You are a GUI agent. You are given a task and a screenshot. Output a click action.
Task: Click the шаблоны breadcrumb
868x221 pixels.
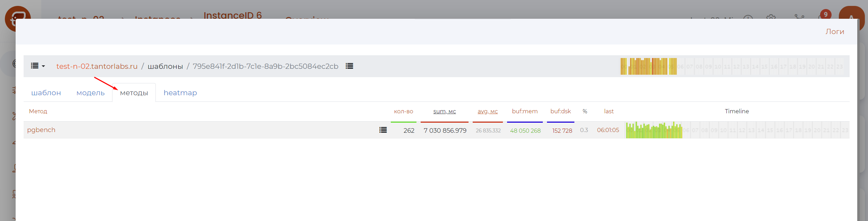(x=165, y=66)
